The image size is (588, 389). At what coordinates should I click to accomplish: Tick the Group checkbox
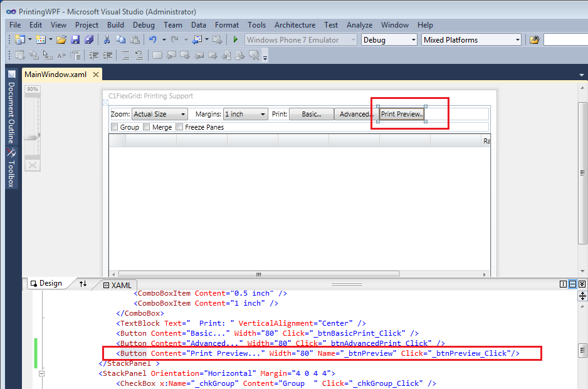115,127
